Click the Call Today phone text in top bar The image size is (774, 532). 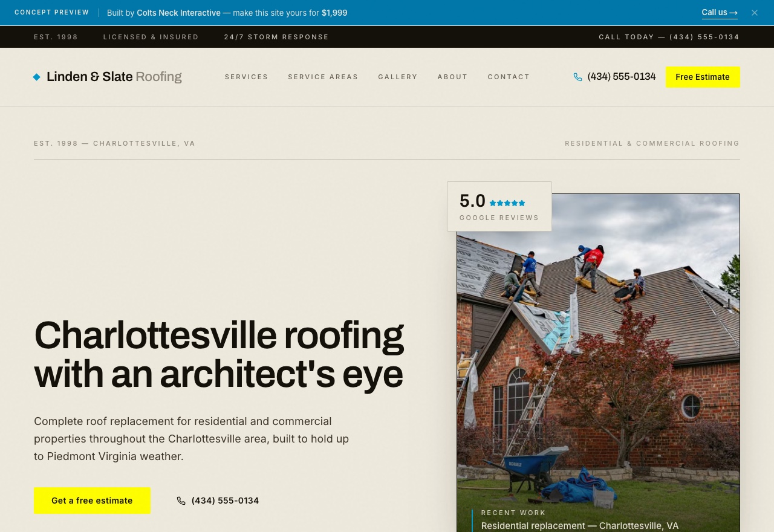669,37
